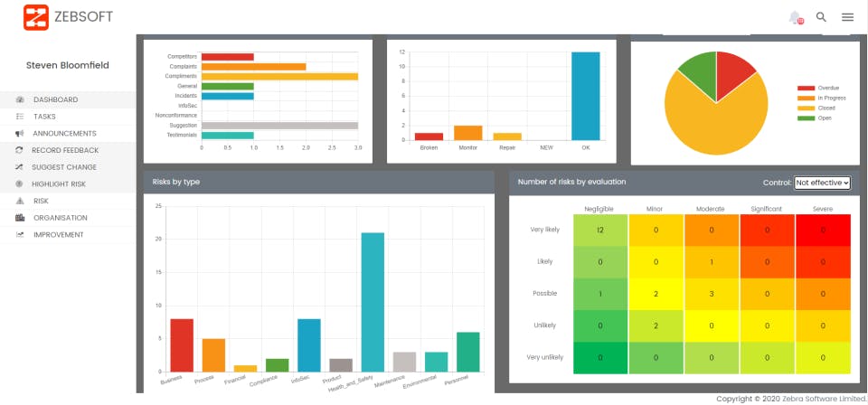Select Record Feedback in sidebar
The height and width of the screenshot is (405, 868).
[x=67, y=150]
